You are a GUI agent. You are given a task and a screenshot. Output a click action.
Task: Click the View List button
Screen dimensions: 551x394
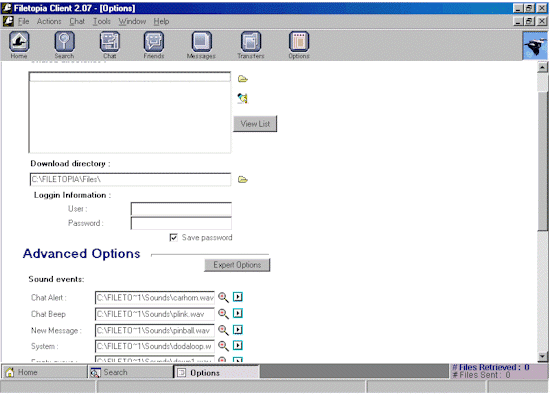(x=255, y=124)
